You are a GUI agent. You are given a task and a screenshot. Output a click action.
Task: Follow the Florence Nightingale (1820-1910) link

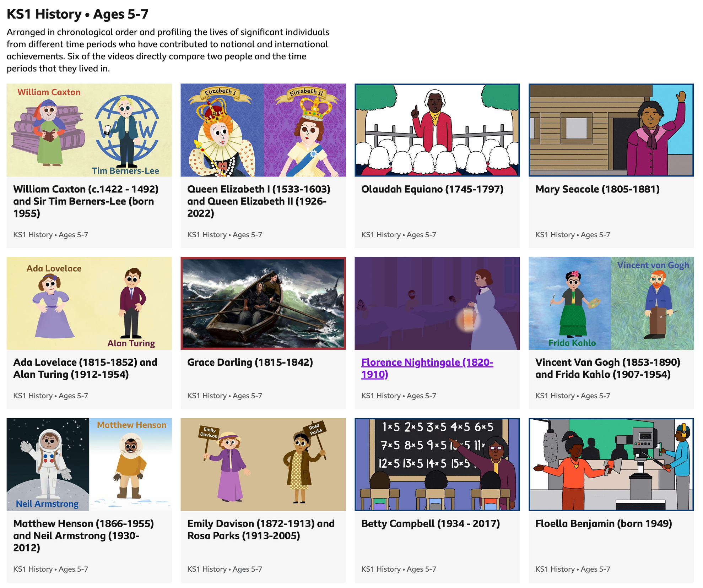[427, 368]
